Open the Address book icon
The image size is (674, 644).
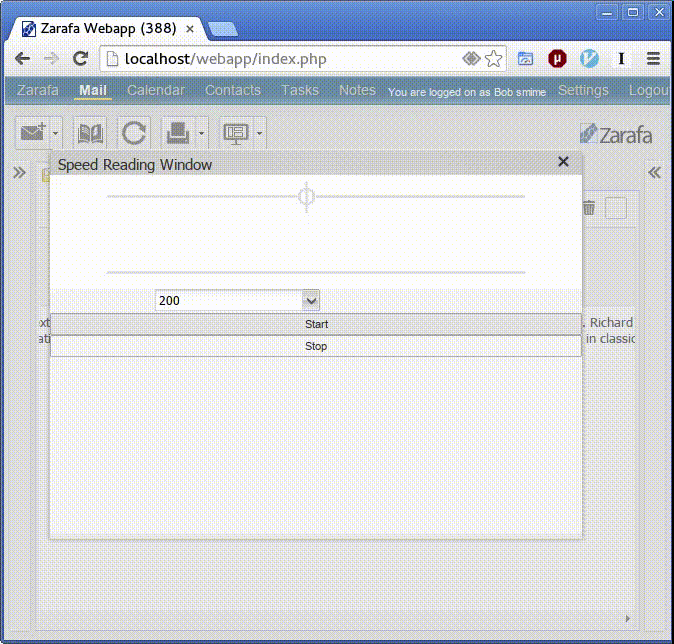[90, 133]
